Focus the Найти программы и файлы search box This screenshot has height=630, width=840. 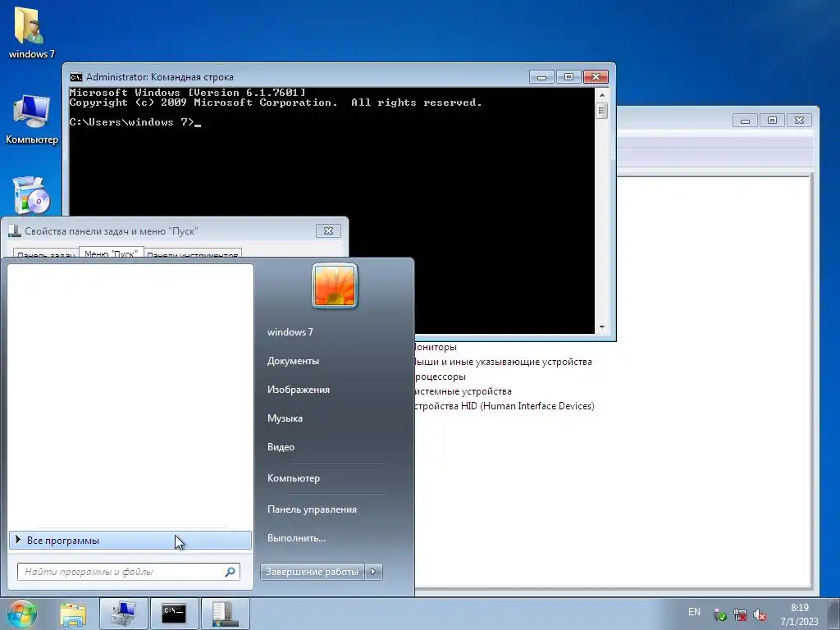tap(129, 572)
